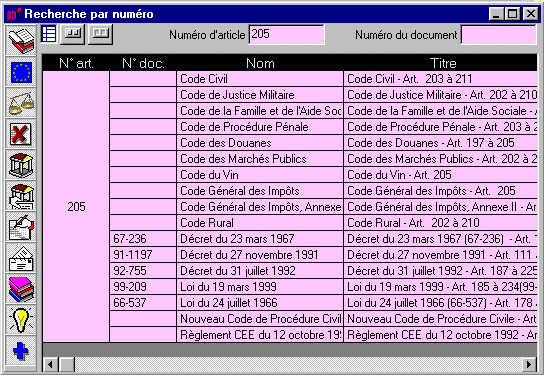
Task: Focus the Numéro d'article field
Action: pos(287,34)
